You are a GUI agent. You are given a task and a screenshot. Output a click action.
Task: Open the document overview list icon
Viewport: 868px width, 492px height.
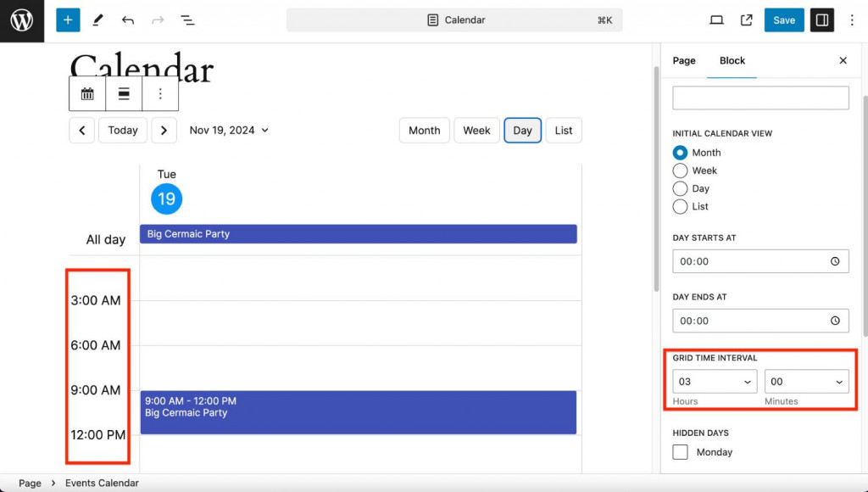[x=186, y=20]
